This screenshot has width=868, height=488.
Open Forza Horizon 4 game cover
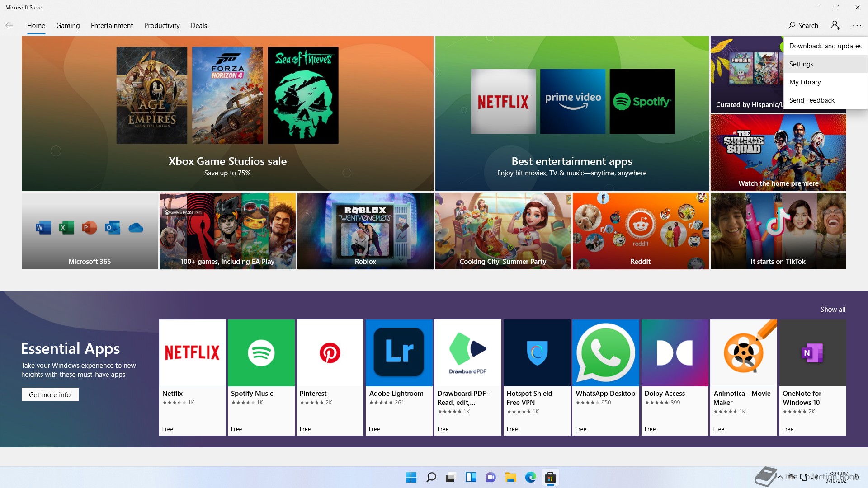227,95
